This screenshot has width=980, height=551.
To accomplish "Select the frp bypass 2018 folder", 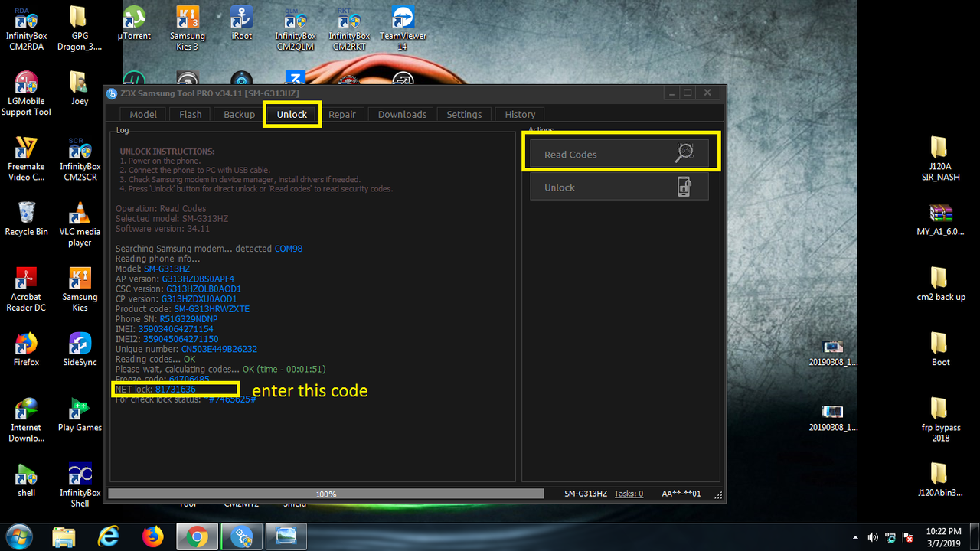I will click(x=940, y=420).
